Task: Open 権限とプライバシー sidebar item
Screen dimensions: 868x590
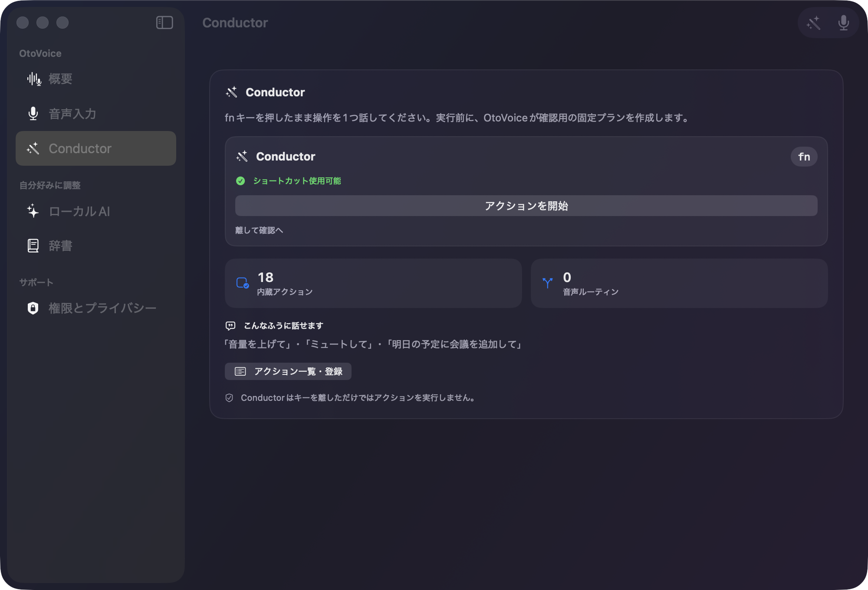Action: (x=96, y=308)
